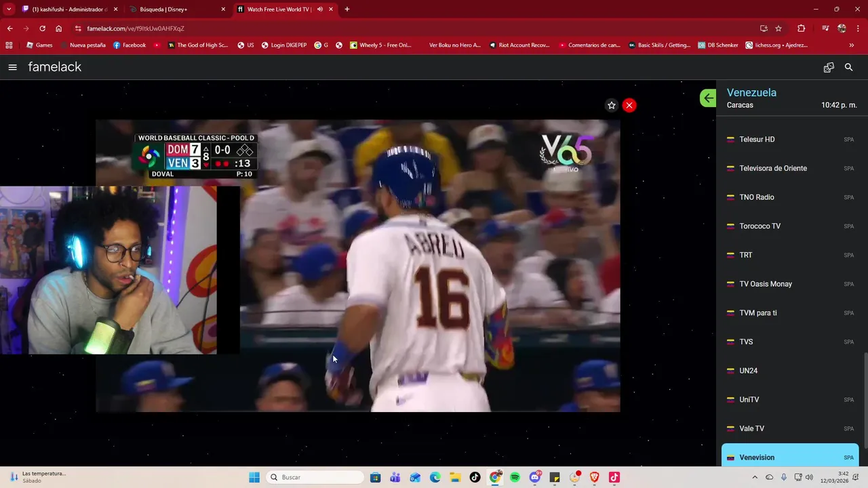Open the extensions puzzle icon

802,28
